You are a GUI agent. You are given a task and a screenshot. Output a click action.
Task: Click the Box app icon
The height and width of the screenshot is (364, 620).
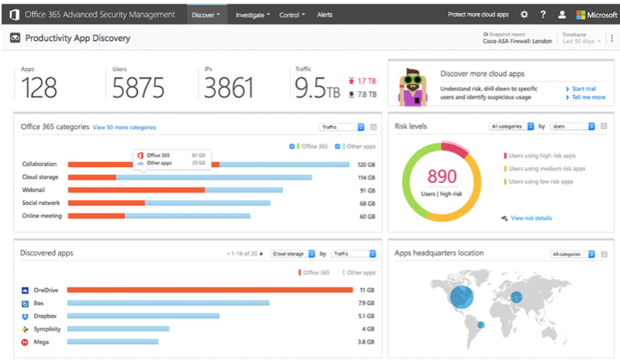[x=25, y=303]
